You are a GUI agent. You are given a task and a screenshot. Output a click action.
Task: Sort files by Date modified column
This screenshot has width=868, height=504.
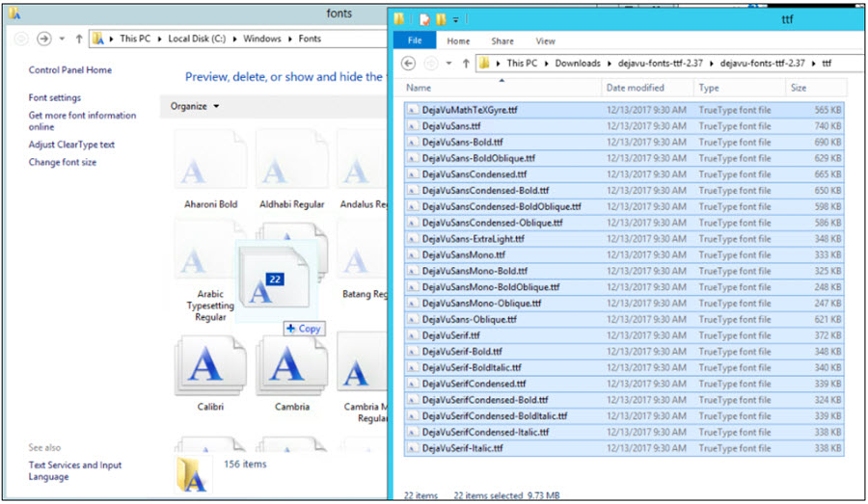(635, 88)
